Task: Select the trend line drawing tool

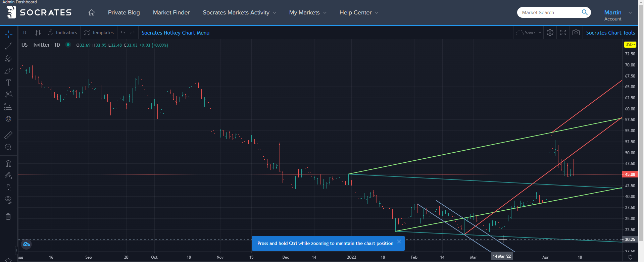Action: [x=8, y=46]
